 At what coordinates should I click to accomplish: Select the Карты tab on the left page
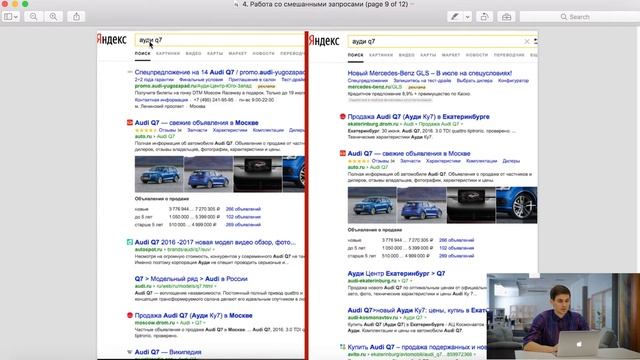[x=215, y=53]
